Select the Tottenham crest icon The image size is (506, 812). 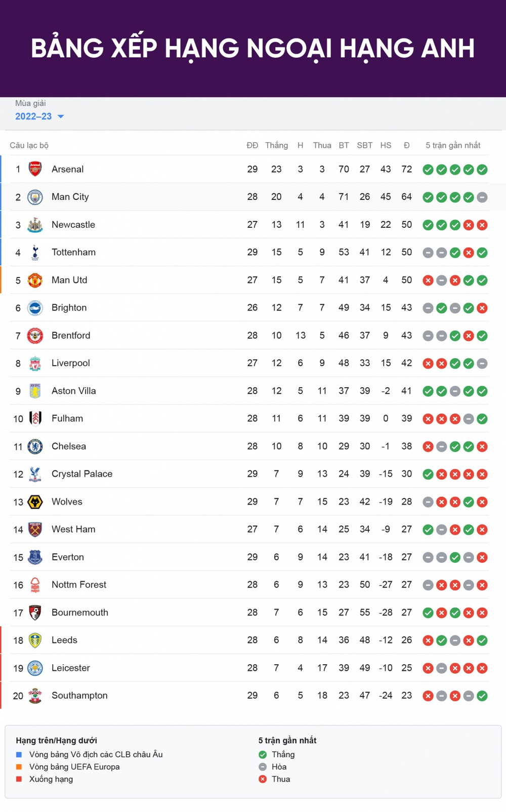(35, 252)
